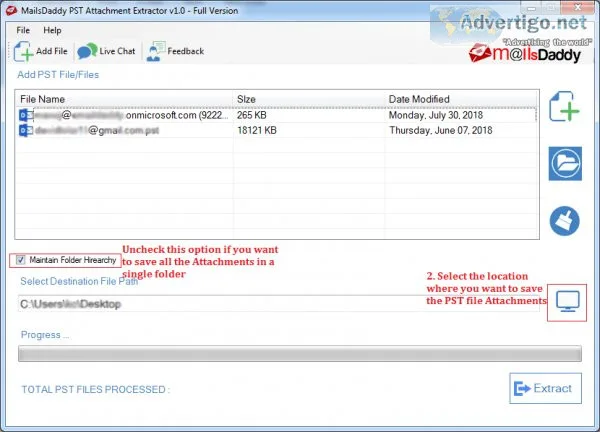Open the Feedback toolbar option

[x=175, y=51]
